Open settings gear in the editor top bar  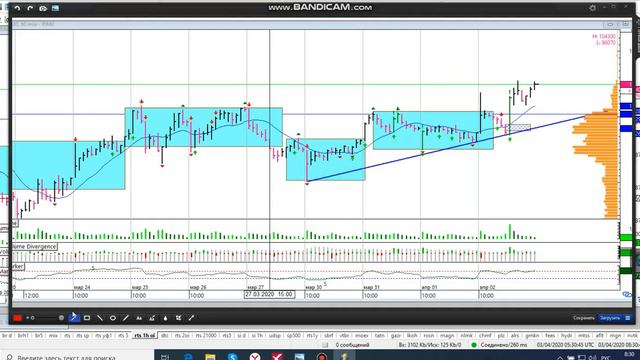point(592,8)
